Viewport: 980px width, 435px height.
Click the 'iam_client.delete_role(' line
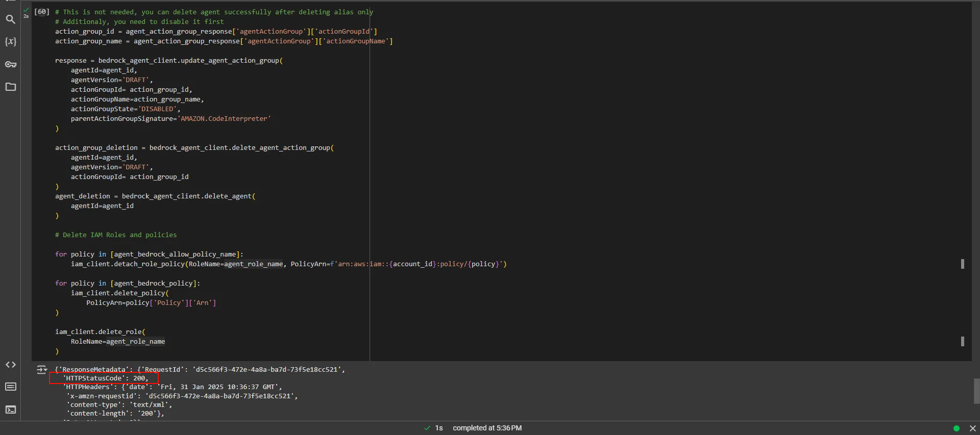pyautogui.click(x=100, y=331)
